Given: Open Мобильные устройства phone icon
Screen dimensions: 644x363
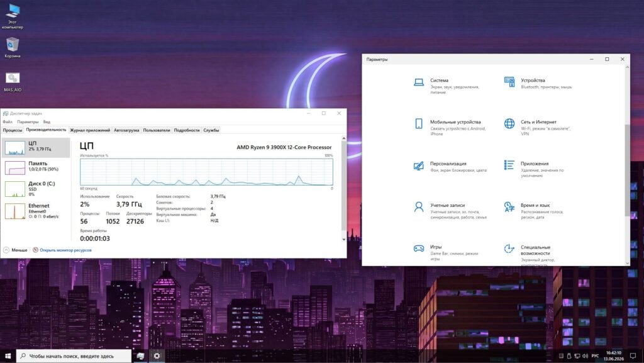Looking at the screenshot, I should point(418,123).
